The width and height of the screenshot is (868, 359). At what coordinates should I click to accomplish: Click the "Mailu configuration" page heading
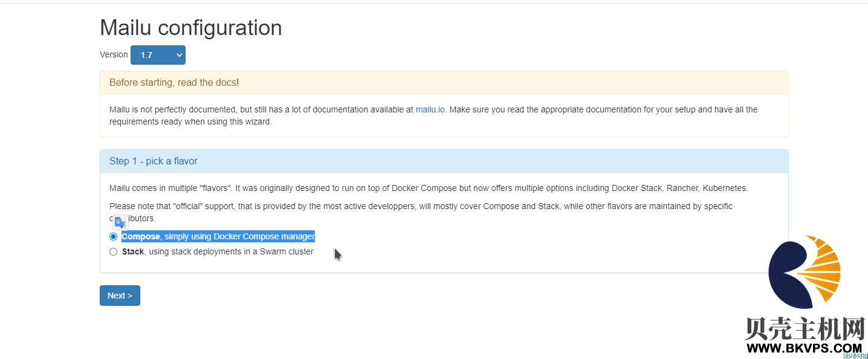pyautogui.click(x=190, y=28)
